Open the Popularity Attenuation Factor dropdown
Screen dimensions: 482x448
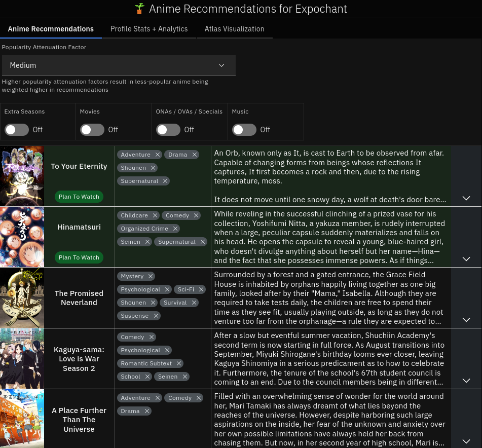pyautogui.click(x=119, y=65)
